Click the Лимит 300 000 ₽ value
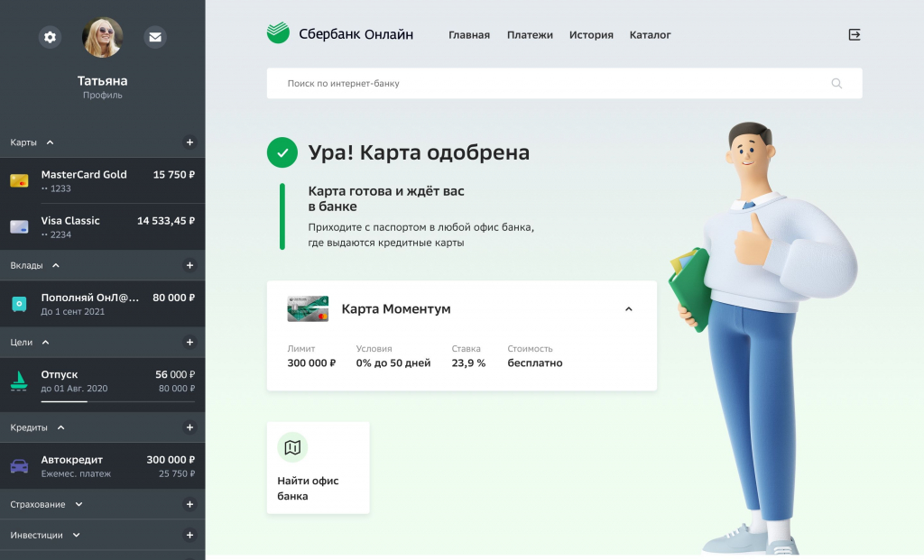 point(311,363)
